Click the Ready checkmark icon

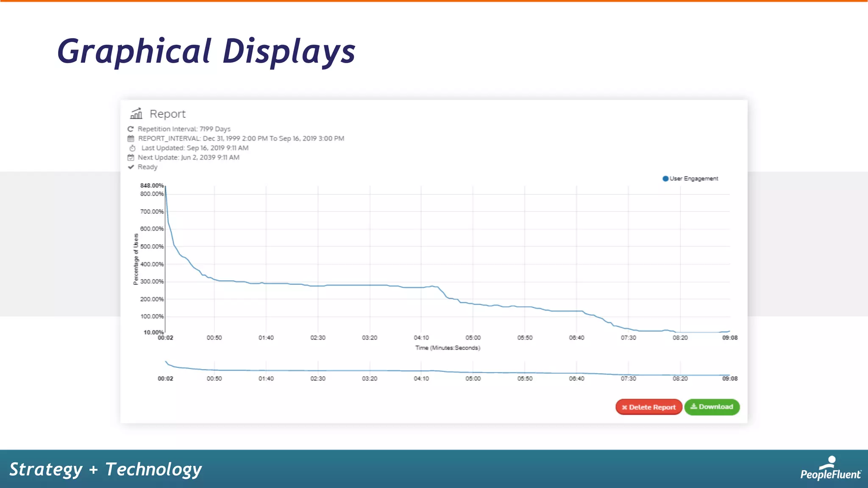coord(131,167)
